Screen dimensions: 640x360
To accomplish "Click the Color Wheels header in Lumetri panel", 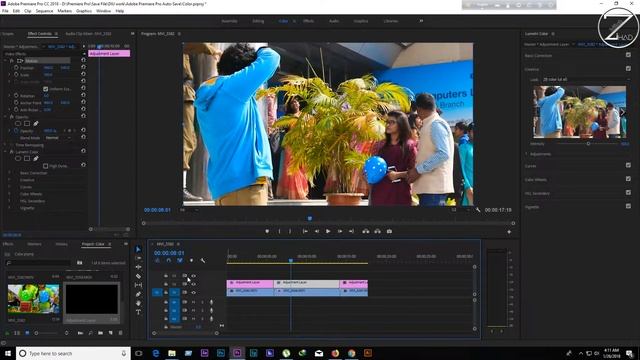I will pos(536,179).
